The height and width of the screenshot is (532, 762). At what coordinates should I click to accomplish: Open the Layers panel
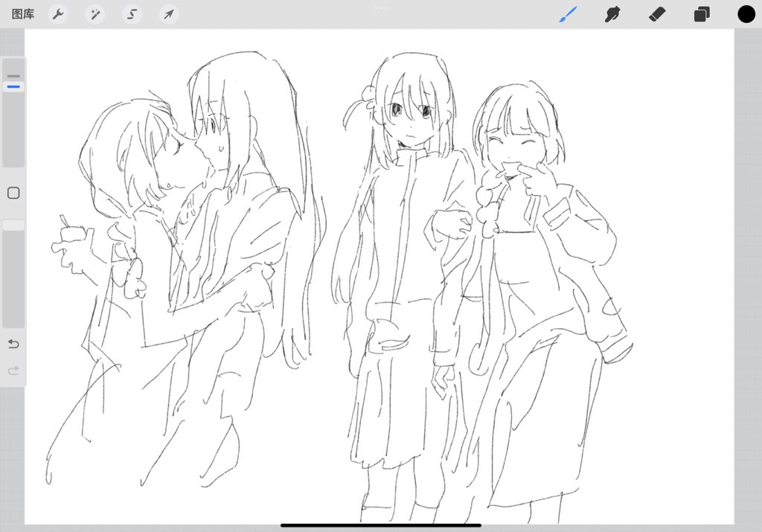pos(702,14)
